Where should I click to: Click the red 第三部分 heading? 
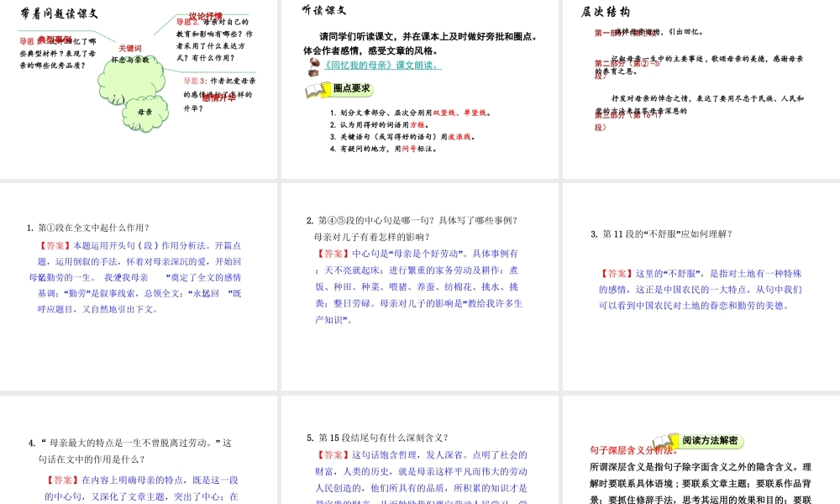(x=627, y=120)
